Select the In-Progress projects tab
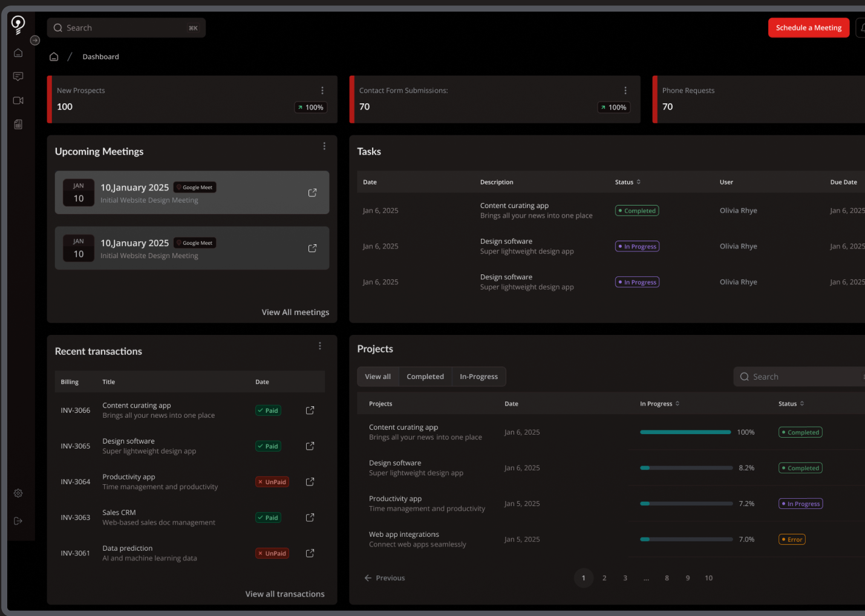The height and width of the screenshot is (616, 865). click(478, 377)
